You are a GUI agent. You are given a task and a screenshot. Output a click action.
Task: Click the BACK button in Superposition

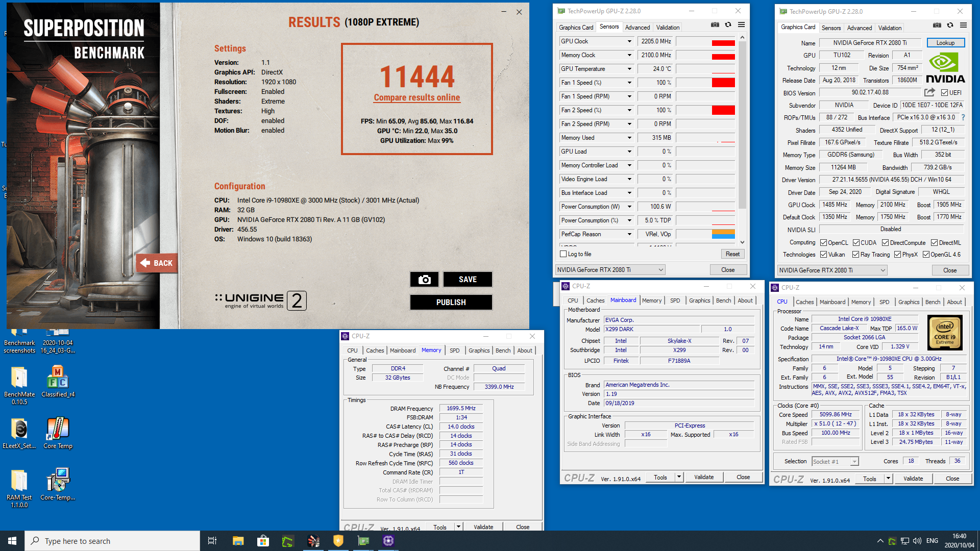click(157, 263)
